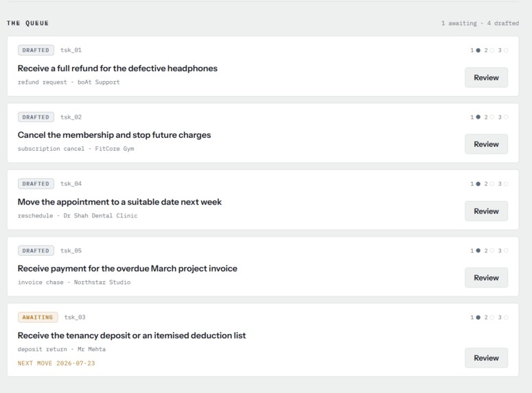Screen dimensions: 532x393
Task: Click the '1 awaiting - 4 drafted' summary
Action: [x=480, y=23]
